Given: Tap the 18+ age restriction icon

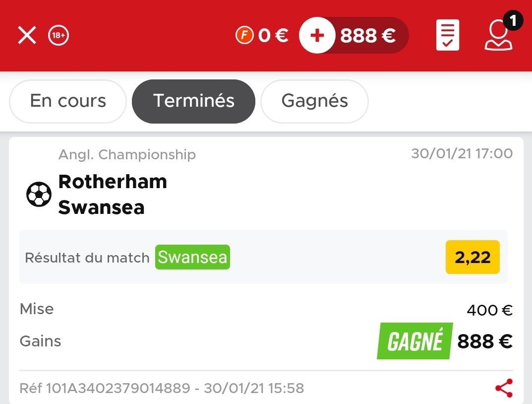Looking at the screenshot, I should 59,35.
